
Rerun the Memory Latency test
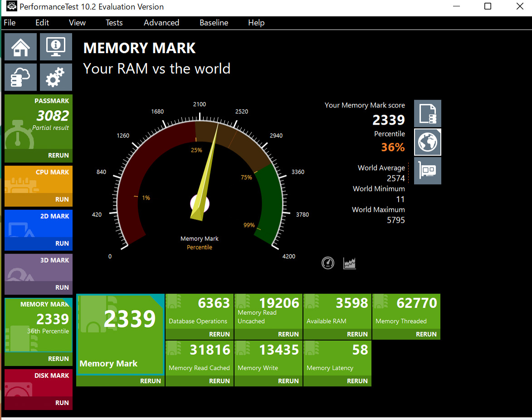[337, 381]
